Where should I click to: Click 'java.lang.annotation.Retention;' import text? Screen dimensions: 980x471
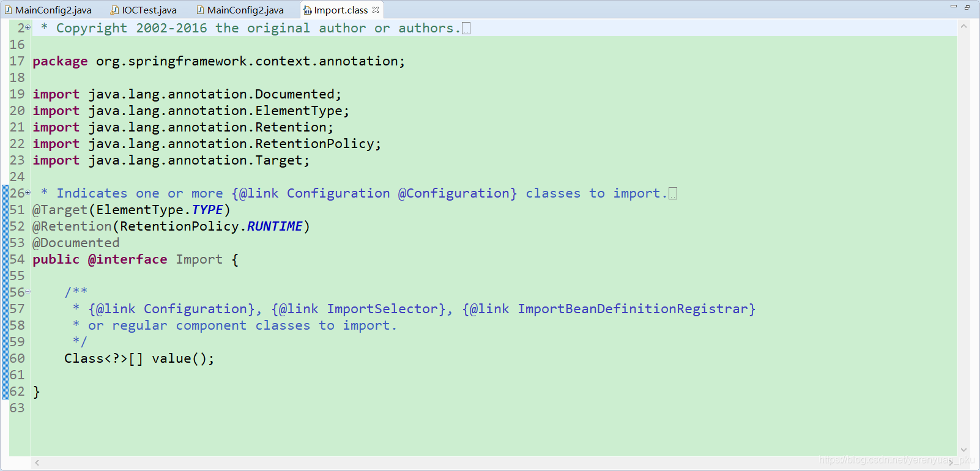(x=211, y=127)
